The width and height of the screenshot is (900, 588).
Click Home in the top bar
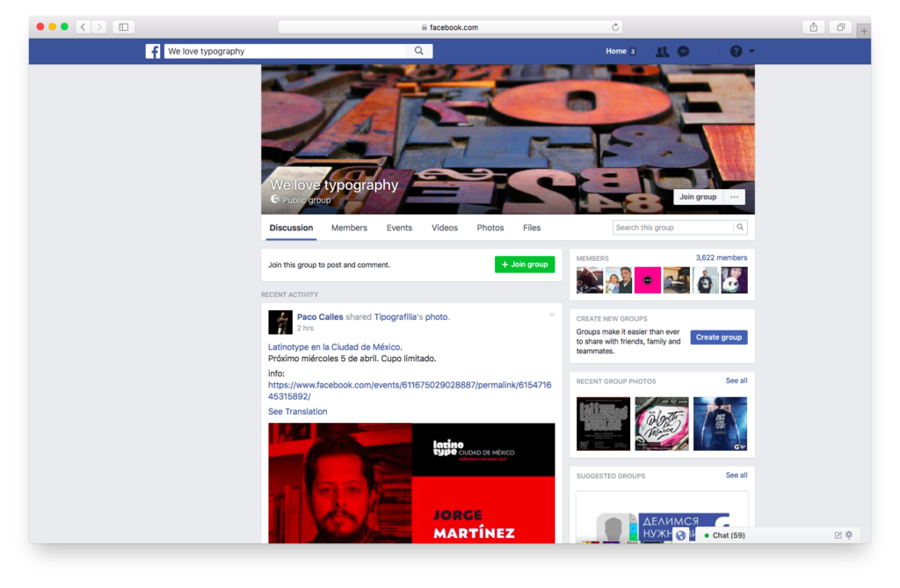(616, 51)
